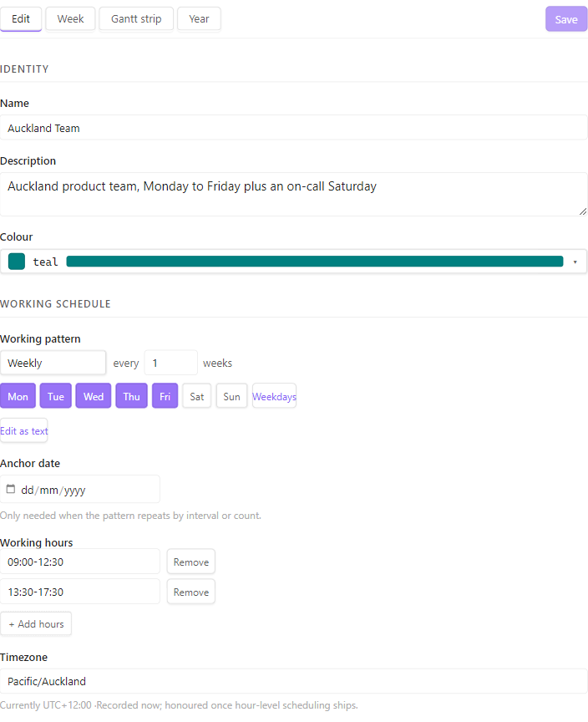This screenshot has width=588, height=722.
Task: Click the teal colour preview bar
Action: pyautogui.click(x=315, y=262)
